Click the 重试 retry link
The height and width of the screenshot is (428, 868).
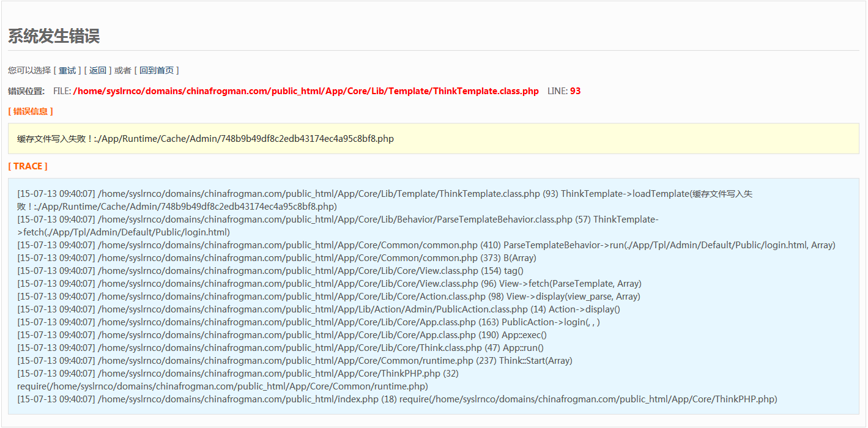pos(67,70)
